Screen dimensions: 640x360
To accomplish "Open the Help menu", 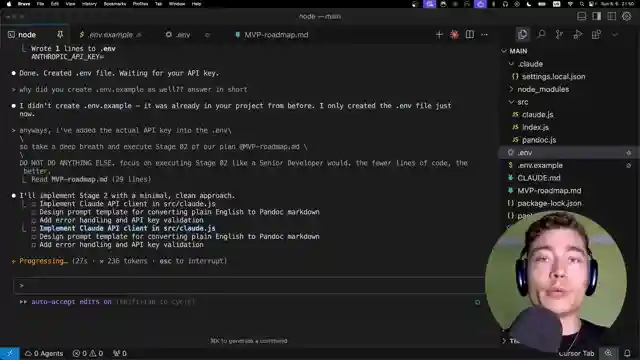I will pyautogui.click(x=196, y=4).
